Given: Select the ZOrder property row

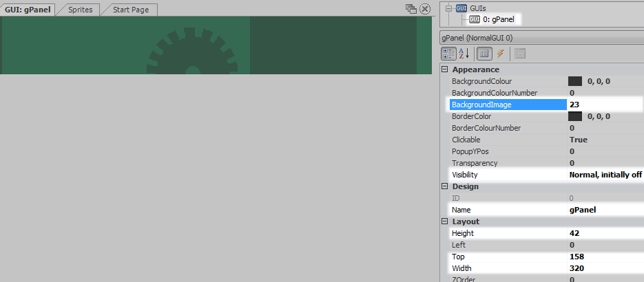Looking at the screenshot, I should (547, 279).
